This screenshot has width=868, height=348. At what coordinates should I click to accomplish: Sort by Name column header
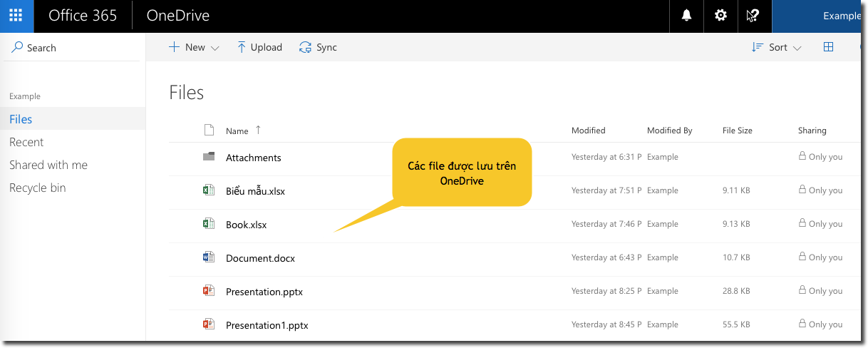237,130
